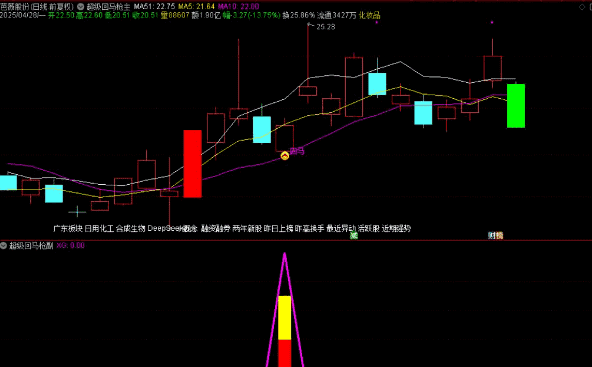Open the 日线 前复权 period selector
Image resolution: width=592 pixels, height=367 pixels.
tap(51, 6)
